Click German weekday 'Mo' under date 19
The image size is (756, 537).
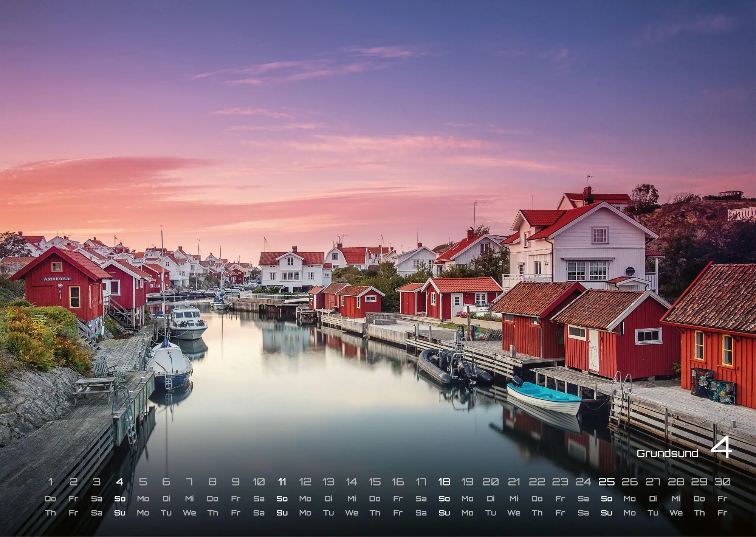[468, 499]
